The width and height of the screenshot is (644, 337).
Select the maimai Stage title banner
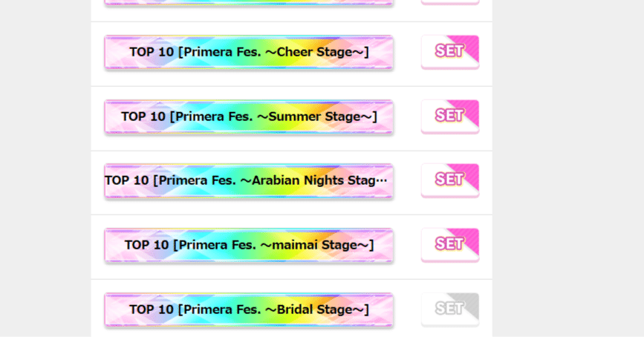tap(249, 245)
